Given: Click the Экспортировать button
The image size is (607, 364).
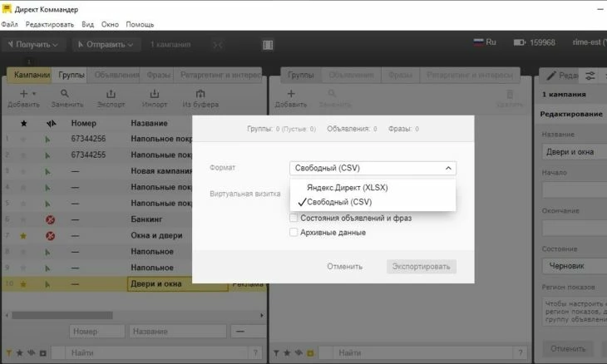Looking at the screenshot, I should 422,267.
